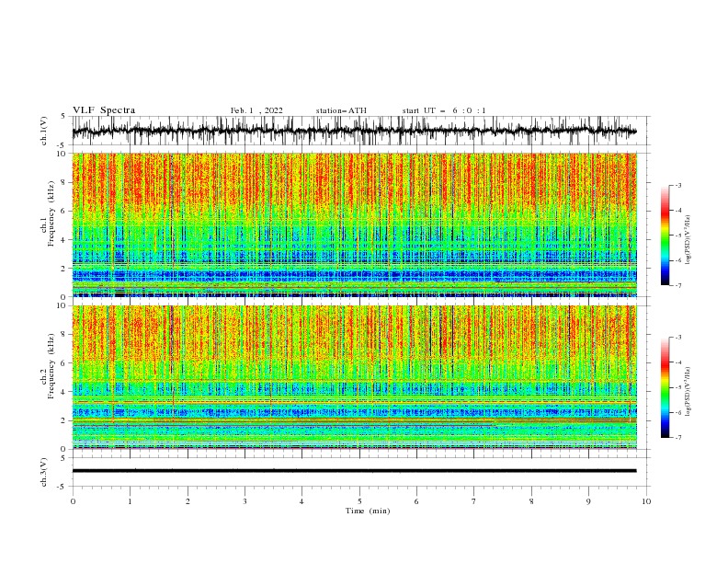Image resolution: width=728 pixels, height=563 pixels.
Task: Click the ch.2 PSD color bar
Action: tap(665, 387)
